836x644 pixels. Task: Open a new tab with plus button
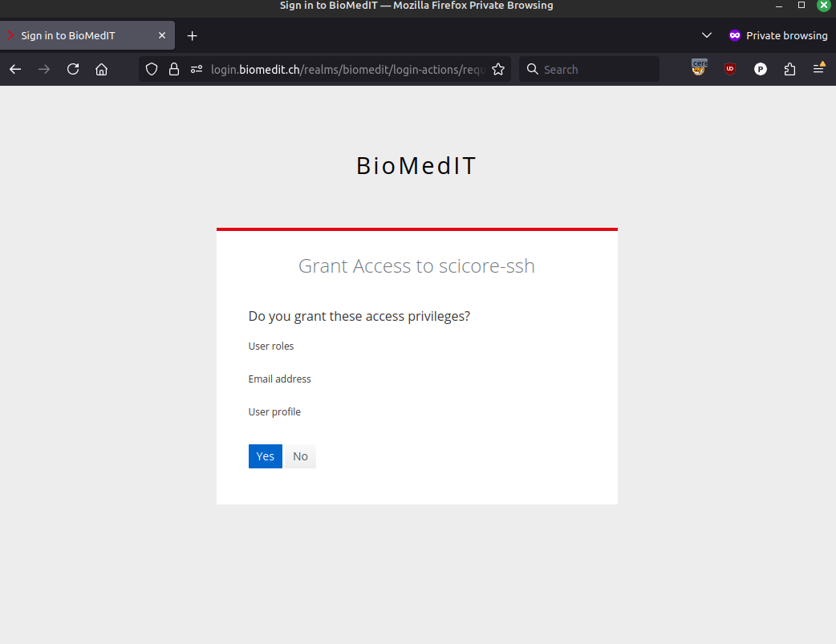pyautogui.click(x=192, y=36)
